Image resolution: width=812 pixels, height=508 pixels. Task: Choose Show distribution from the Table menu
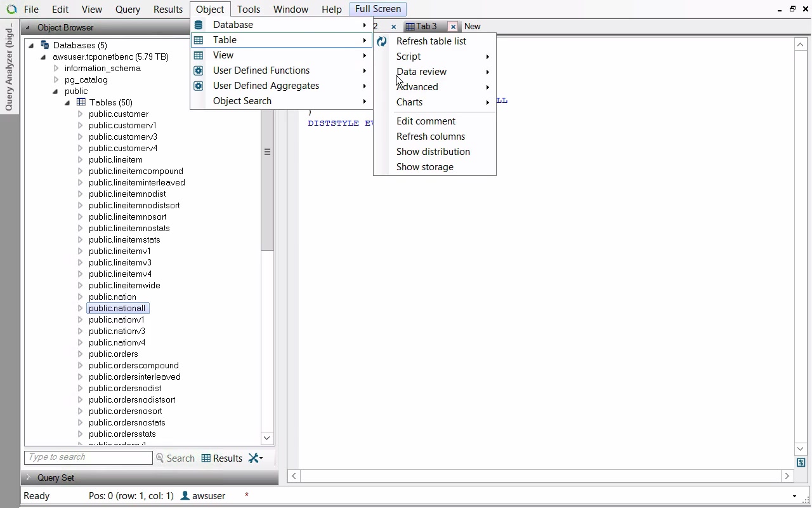(433, 152)
